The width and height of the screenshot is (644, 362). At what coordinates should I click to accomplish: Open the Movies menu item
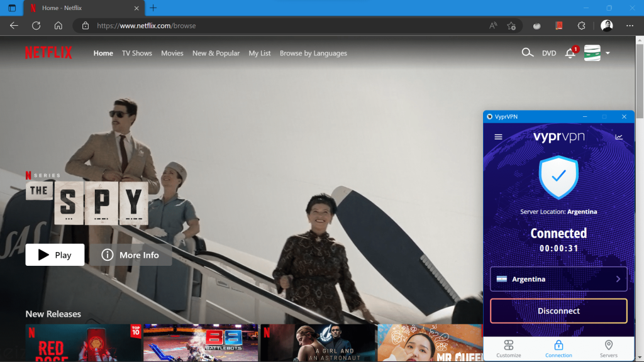pos(172,53)
